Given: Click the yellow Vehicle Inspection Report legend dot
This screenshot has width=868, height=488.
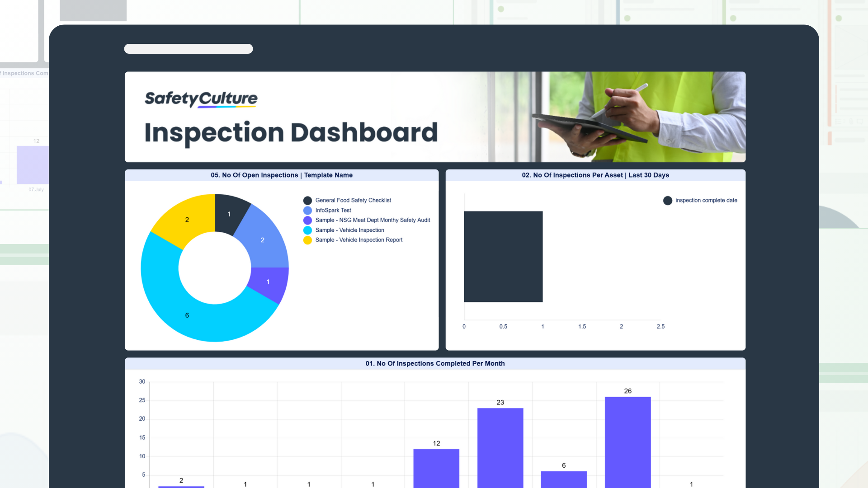Looking at the screenshot, I should coord(308,240).
